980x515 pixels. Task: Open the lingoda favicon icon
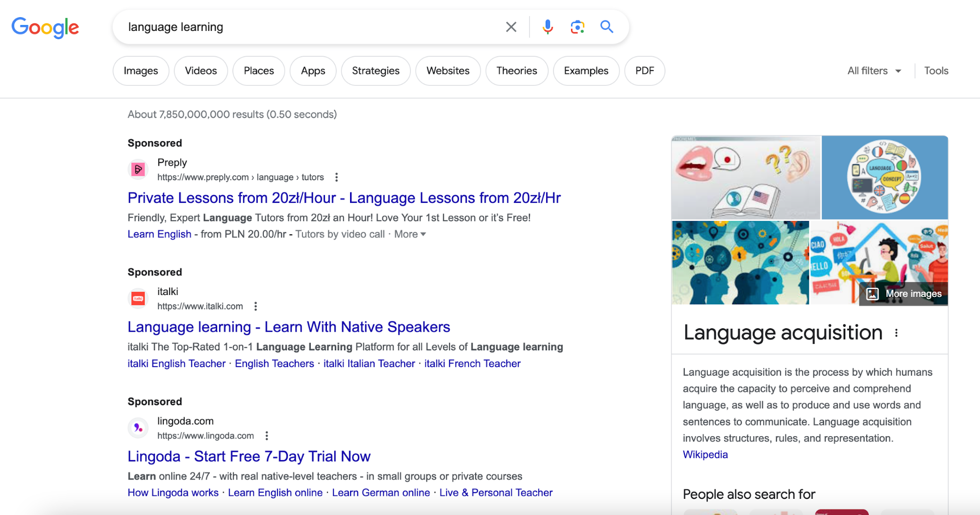pos(138,428)
